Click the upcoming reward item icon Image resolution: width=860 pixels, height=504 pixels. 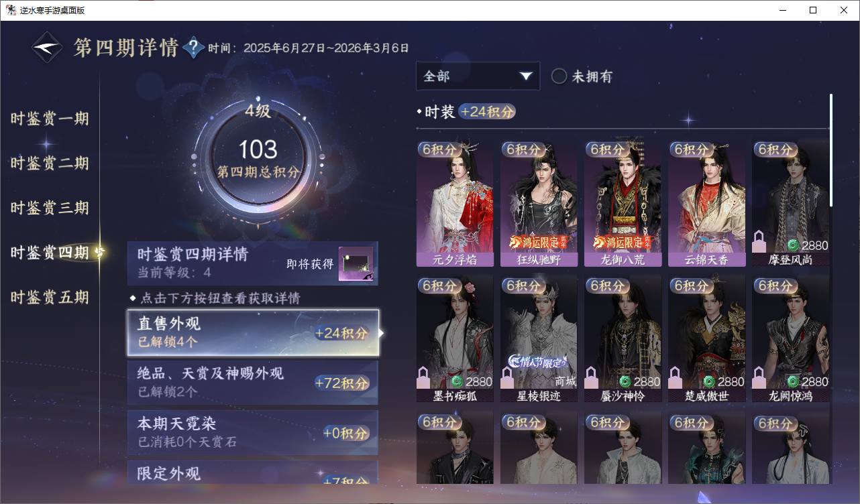point(356,264)
